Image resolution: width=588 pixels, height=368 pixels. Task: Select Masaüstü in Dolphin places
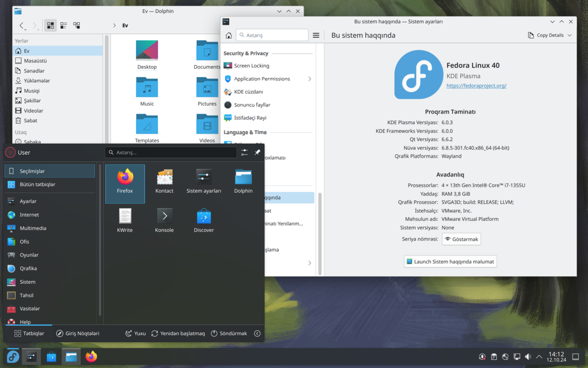(x=58, y=61)
